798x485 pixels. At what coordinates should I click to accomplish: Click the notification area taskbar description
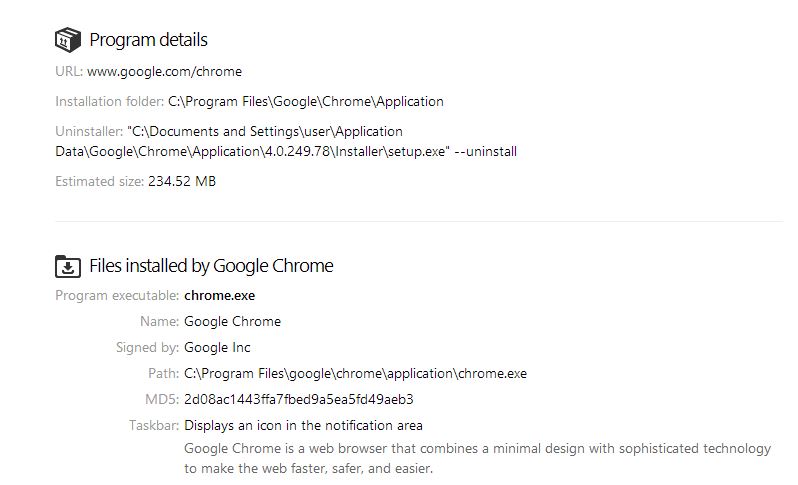click(303, 425)
